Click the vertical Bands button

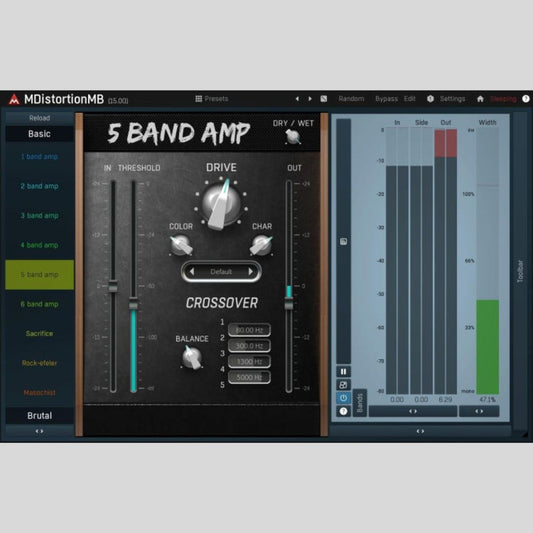(x=360, y=403)
